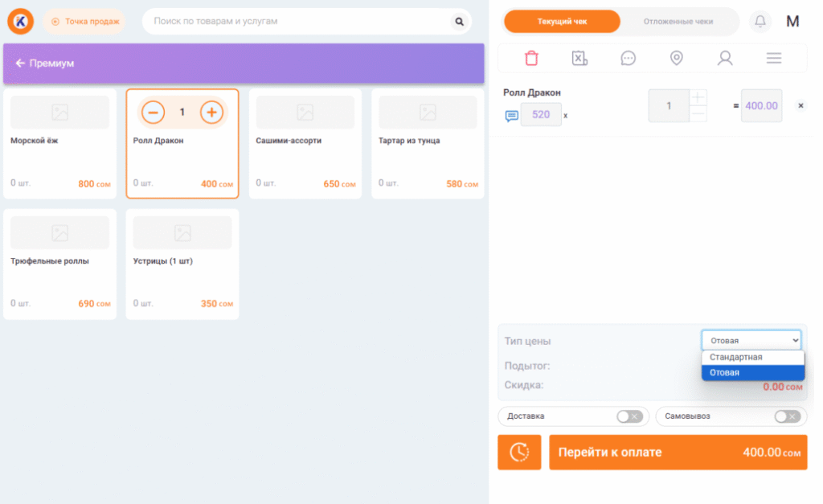This screenshot has width=823, height=504.
Task: Click the minus button on Ролл Дракон card
Action: coord(153,113)
